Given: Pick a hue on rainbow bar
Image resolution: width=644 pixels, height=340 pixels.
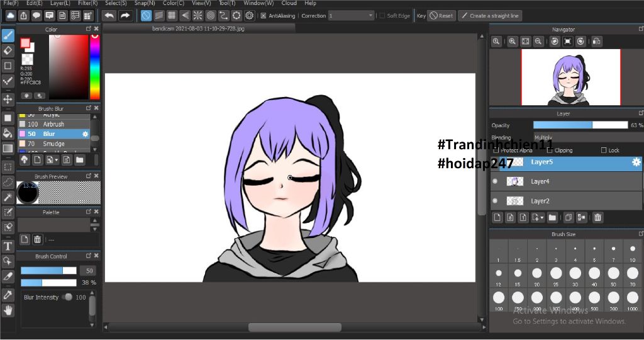Looking at the screenshot, I should click(95, 67).
